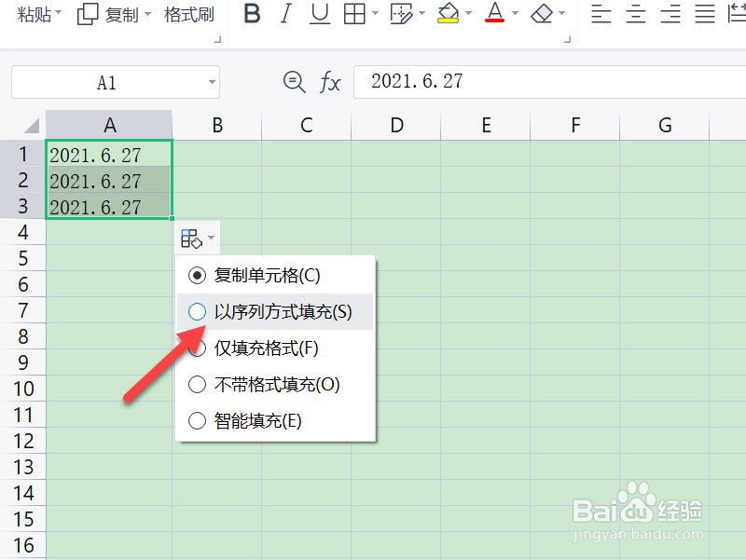Click the formula bar showing 2021.6.27
The height and width of the screenshot is (560, 746).
point(549,82)
